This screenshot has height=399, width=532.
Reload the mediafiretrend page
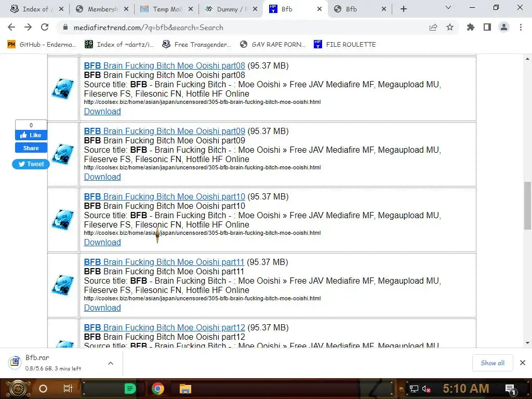[x=45, y=27]
